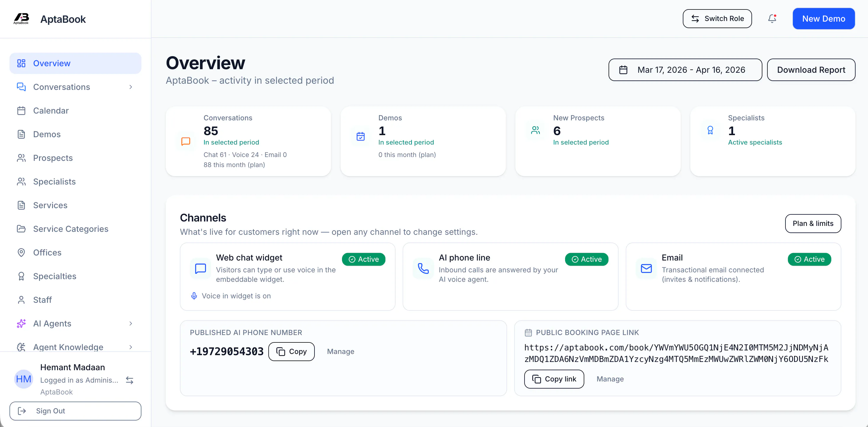Screen dimensions: 868x427
Task: Click the Calendar icon in the sidebar
Action: [x=21, y=111]
